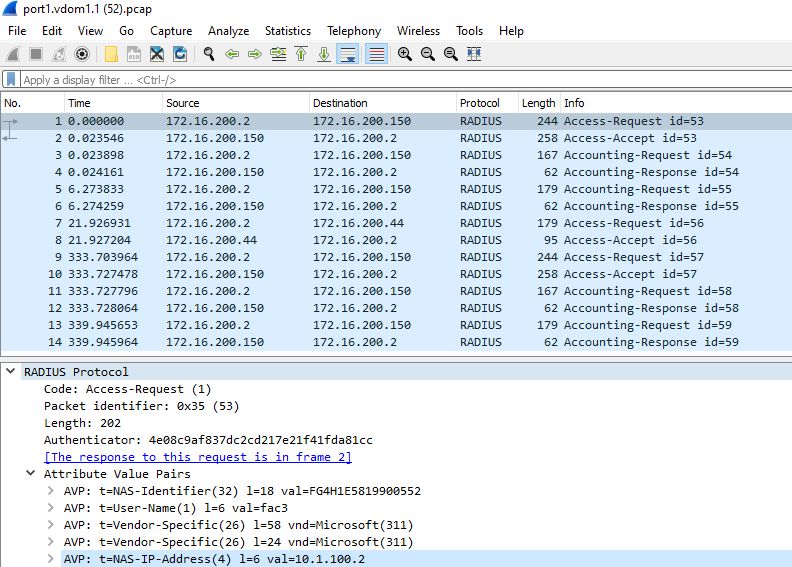Click the display filter bookmark button
The height and width of the screenshot is (567, 792).
[x=11, y=80]
